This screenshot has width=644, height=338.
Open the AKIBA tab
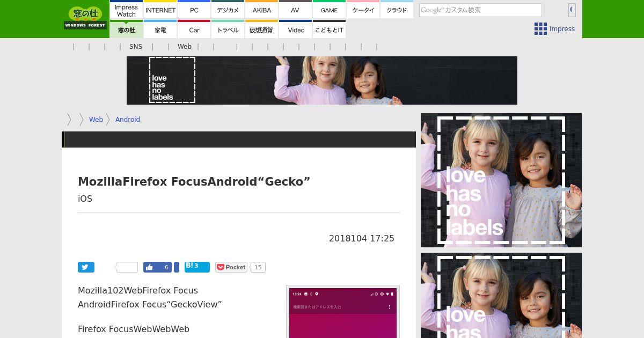click(262, 10)
